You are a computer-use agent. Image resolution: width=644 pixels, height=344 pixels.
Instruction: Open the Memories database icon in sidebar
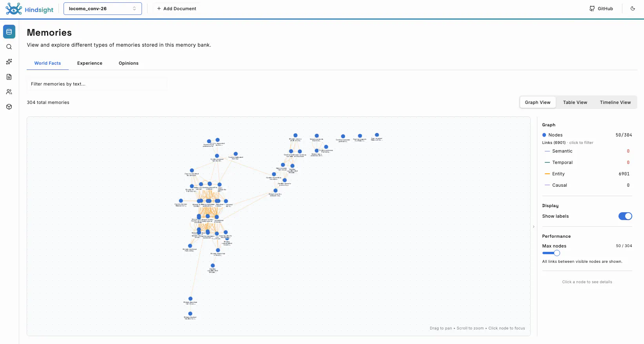9,32
